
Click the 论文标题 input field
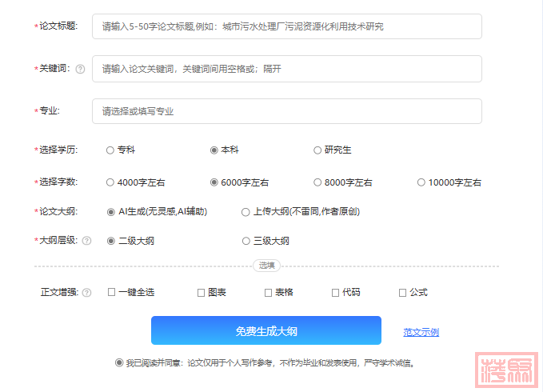(x=287, y=26)
